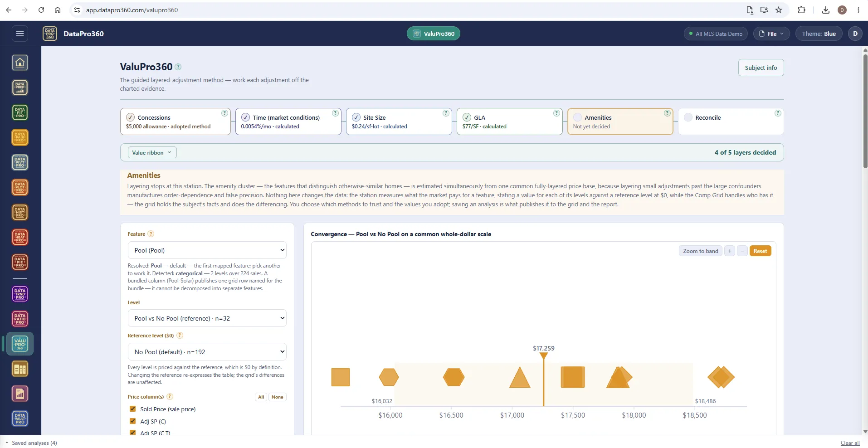Open the D user avatar in app header
The height and width of the screenshot is (448, 868).
click(x=855, y=34)
